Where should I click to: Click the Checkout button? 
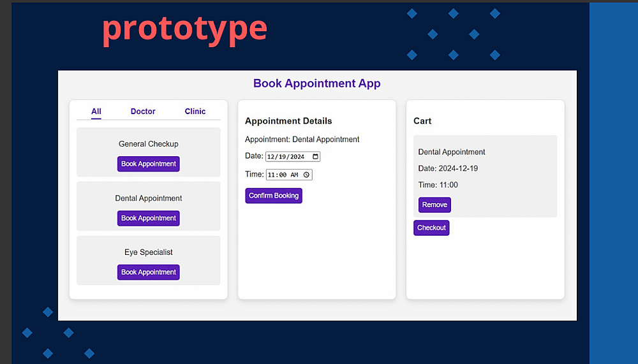coord(431,228)
